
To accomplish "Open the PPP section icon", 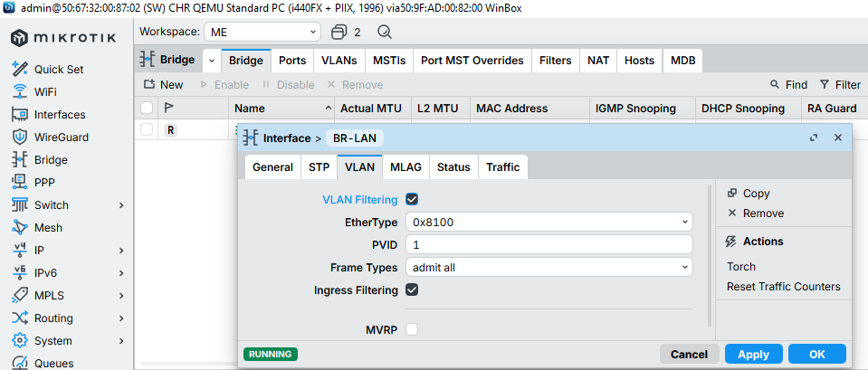I will (x=19, y=183).
